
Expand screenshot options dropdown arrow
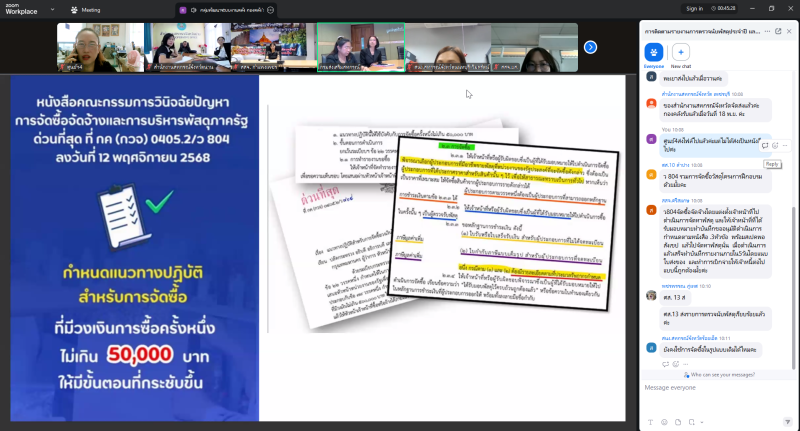pyautogui.click(x=702, y=421)
